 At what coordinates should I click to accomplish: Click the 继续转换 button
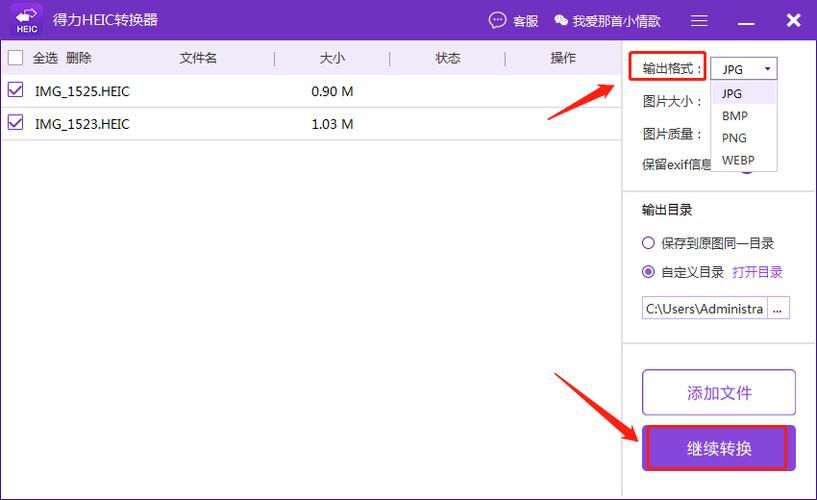coord(719,448)
